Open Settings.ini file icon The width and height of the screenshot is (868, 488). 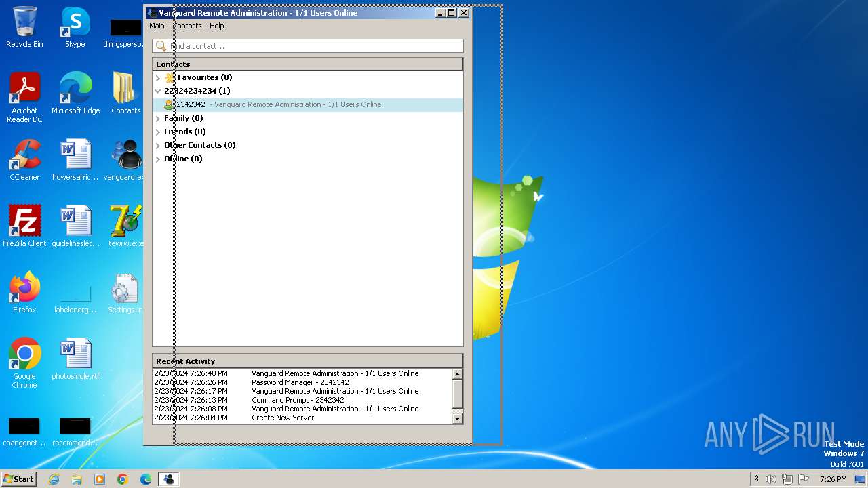(x=126, y=293)
